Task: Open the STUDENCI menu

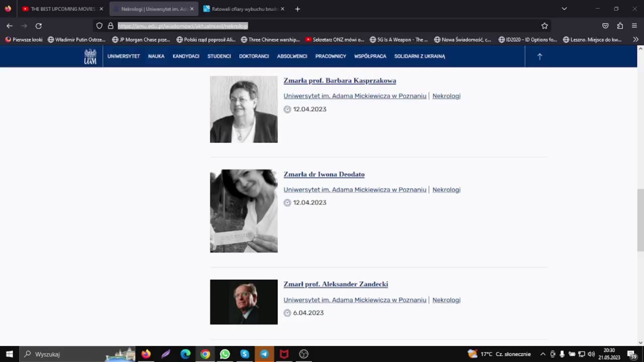Action: (219, 56)
